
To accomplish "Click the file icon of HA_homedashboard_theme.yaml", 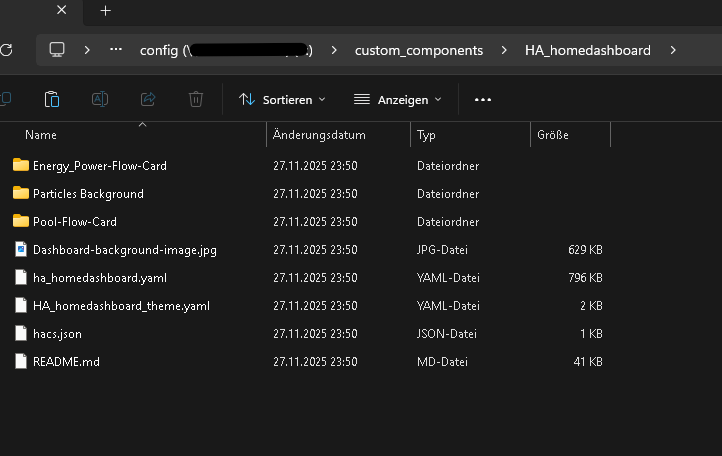I will [x=21, y=305].
